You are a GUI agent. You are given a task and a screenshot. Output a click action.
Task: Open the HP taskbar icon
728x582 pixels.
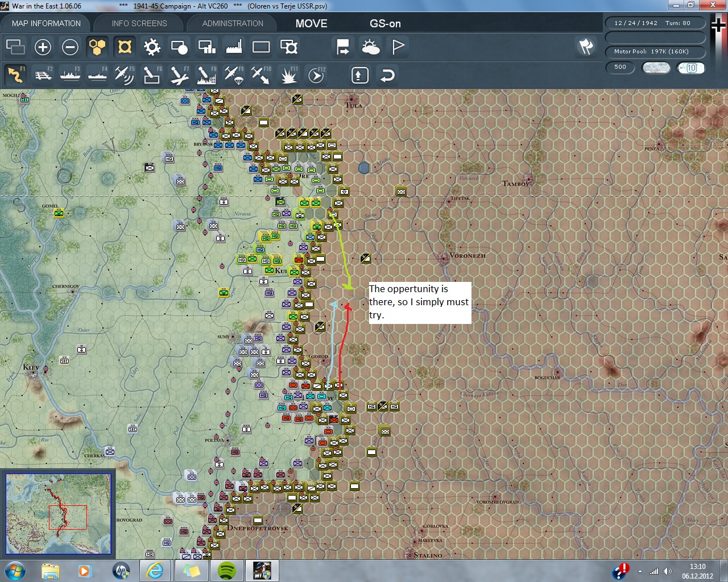tap(121, 571)
